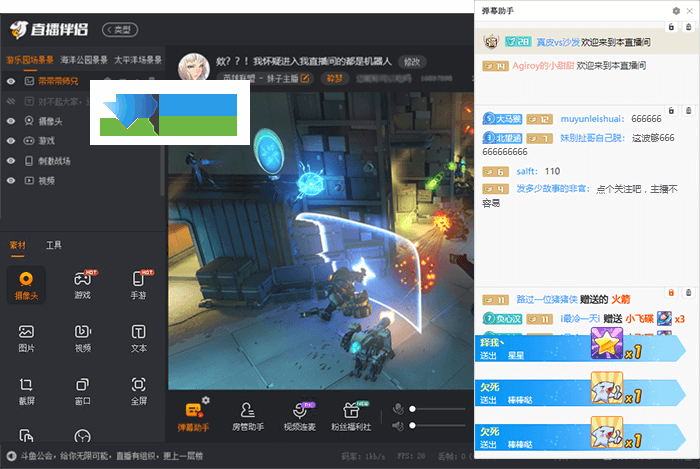Switch to 游乐园场景景 scene tab
This screenshot has height=469, width=700.
30,60
